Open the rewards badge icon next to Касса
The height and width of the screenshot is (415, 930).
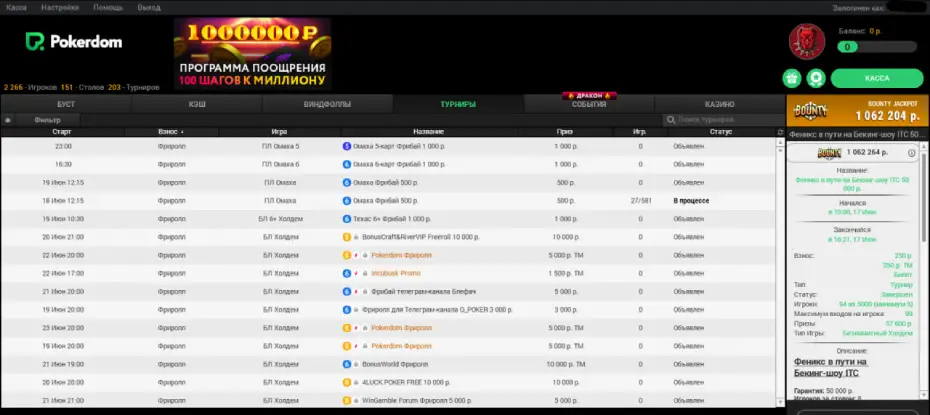pos(817,78)
